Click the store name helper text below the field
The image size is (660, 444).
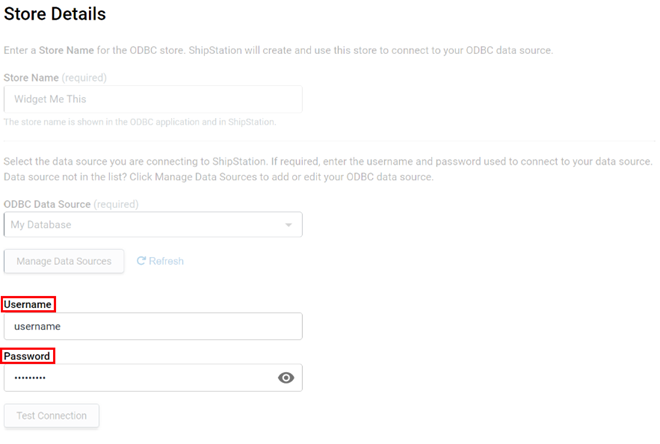coord(140,122)
